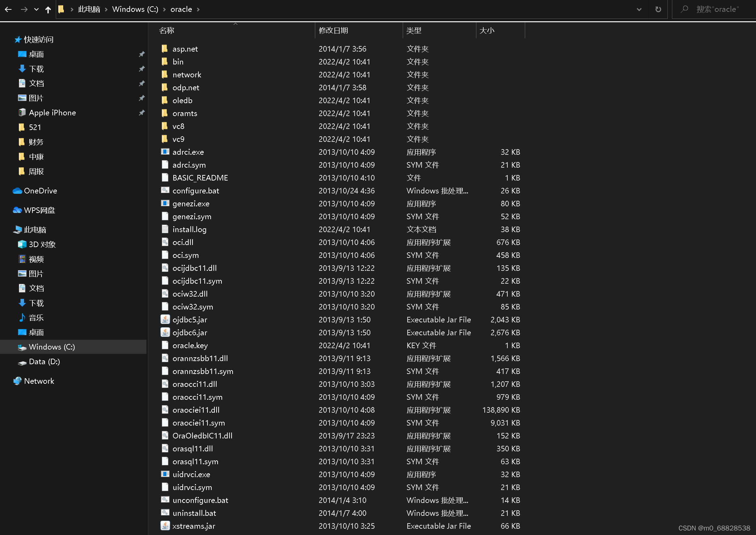This screenshot has height=535, width=756.
Task: Click the configure.bat batch file icon
Action: click(x=165, y=191)
